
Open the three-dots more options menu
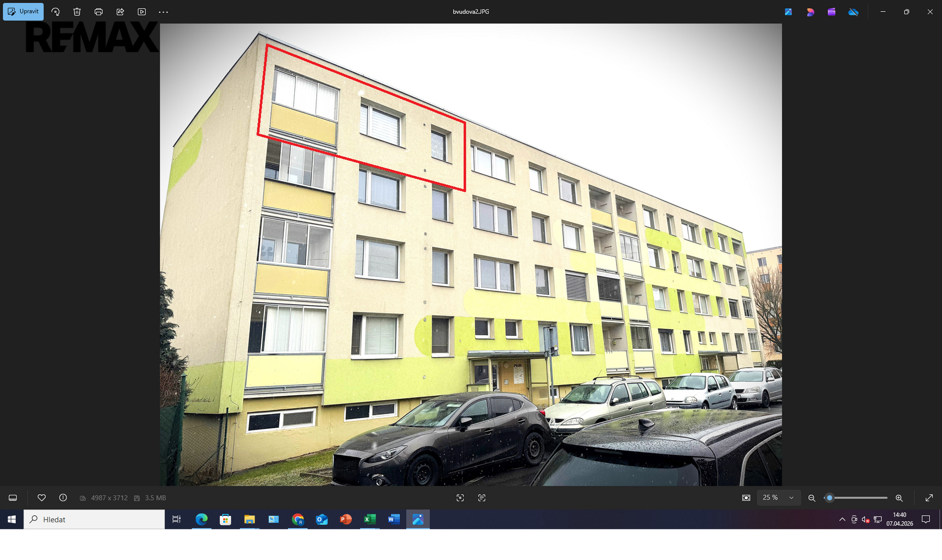click(x=164, y=12)
